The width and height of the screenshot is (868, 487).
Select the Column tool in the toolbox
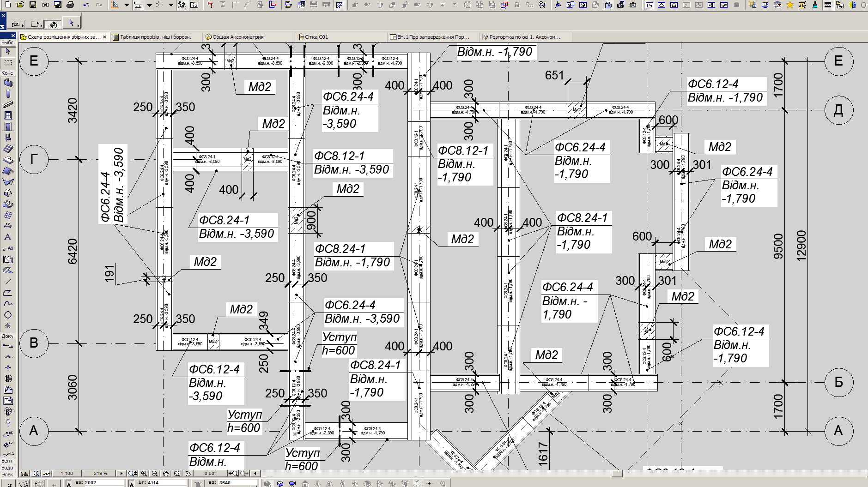(x=8, y=93)
